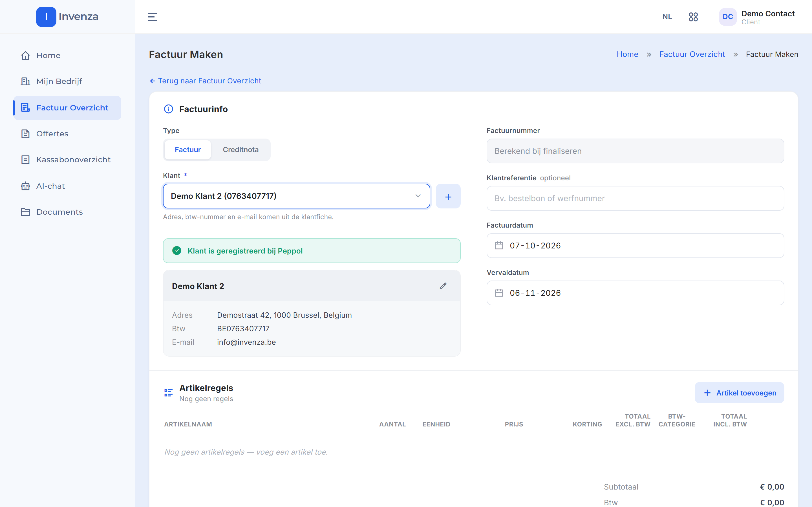The height and width of the screenshot is (507, 812).
Task: Expand the Klant dropdown
Action: click(297, 196)
